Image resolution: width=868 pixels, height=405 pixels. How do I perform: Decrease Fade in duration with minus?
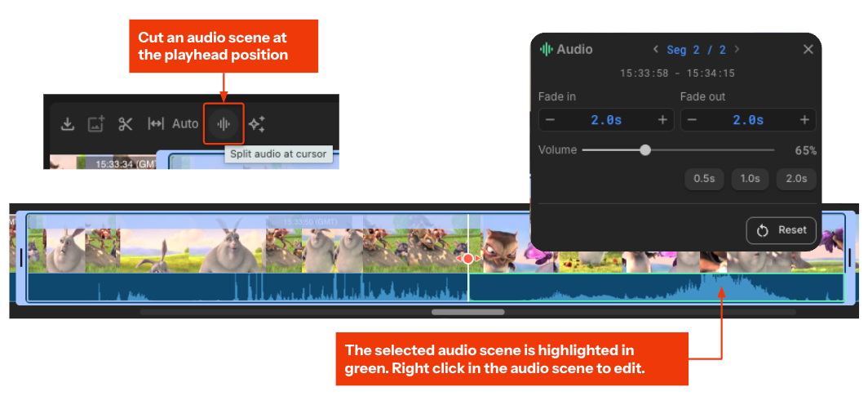pyautogui.click(x=550, y=120)
